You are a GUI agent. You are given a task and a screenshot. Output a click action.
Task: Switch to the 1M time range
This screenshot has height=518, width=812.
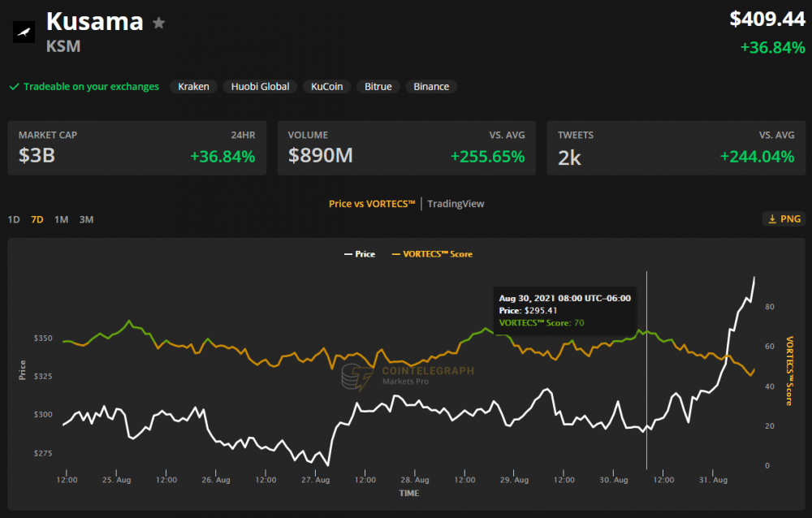pyautogui.click(x=61, y=220)
